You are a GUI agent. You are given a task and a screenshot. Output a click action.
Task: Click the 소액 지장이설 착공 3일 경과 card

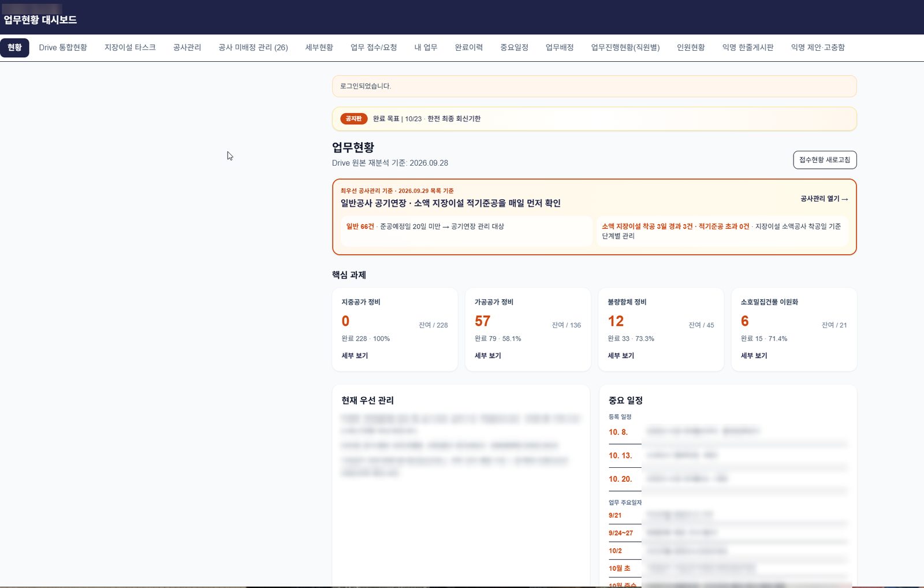coord(722,231)
